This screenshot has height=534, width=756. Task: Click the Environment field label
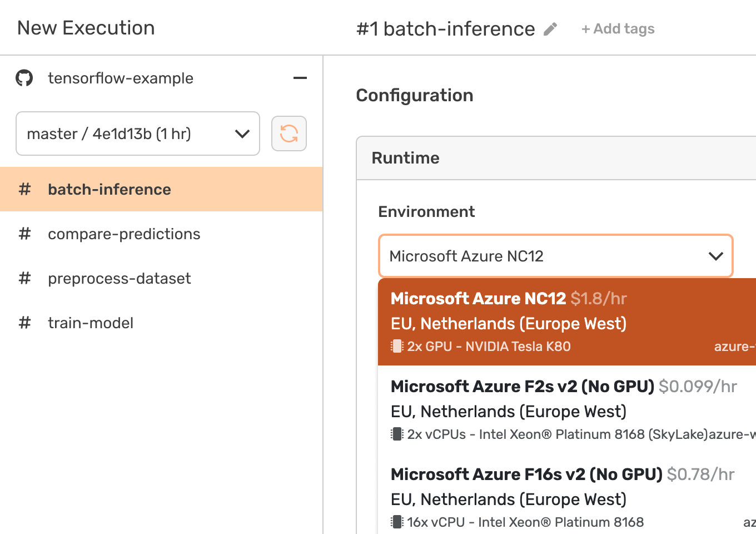pos(426,211)
